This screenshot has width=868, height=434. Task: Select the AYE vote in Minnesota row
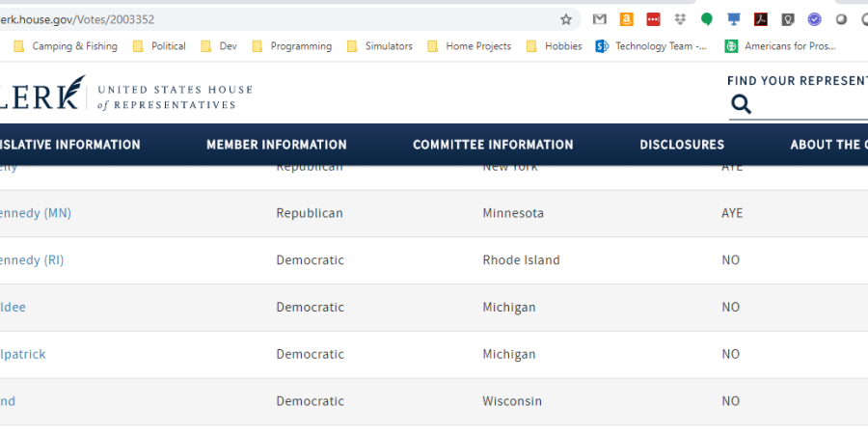click(732, 214)
